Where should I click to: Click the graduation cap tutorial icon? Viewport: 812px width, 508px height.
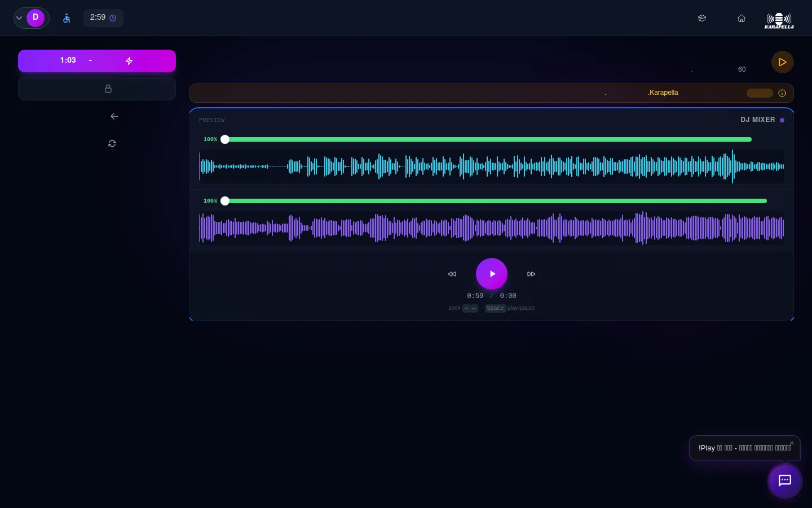pyautogui.click(x=702, y=18)
